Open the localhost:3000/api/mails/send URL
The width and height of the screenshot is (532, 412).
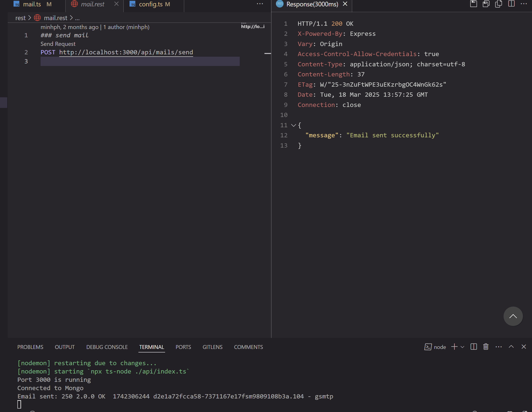pyautogui.click(x=126, y=52)
